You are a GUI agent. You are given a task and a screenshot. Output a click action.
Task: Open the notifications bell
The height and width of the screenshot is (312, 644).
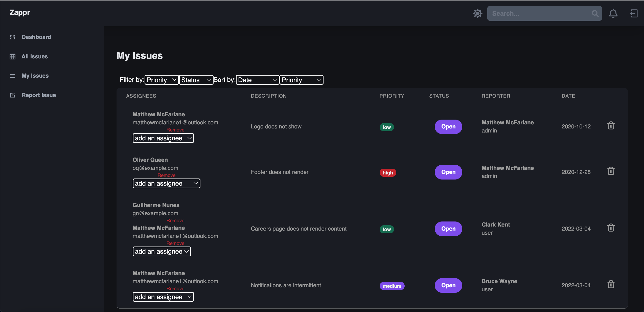coord(613,13)
